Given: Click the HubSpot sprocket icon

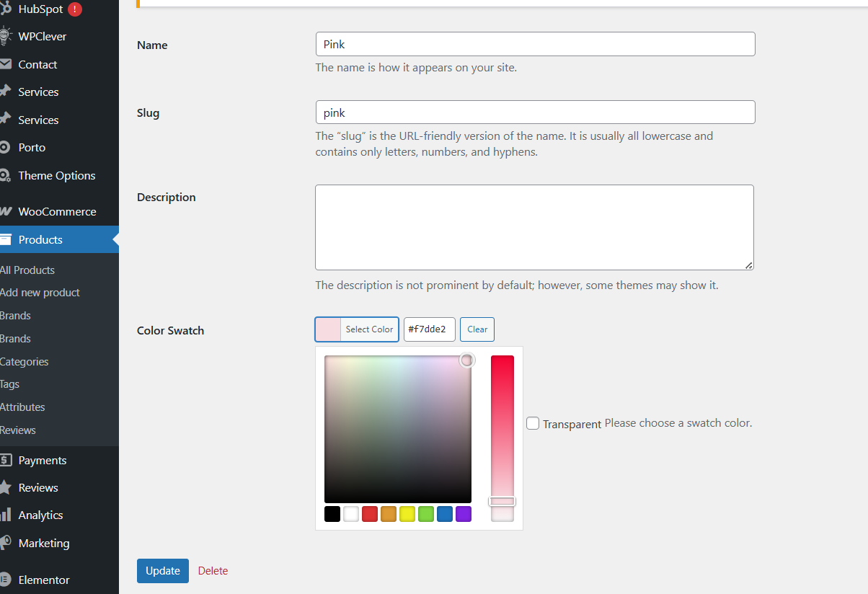Looking at the screenshot, I should click(x=5, y=9).
